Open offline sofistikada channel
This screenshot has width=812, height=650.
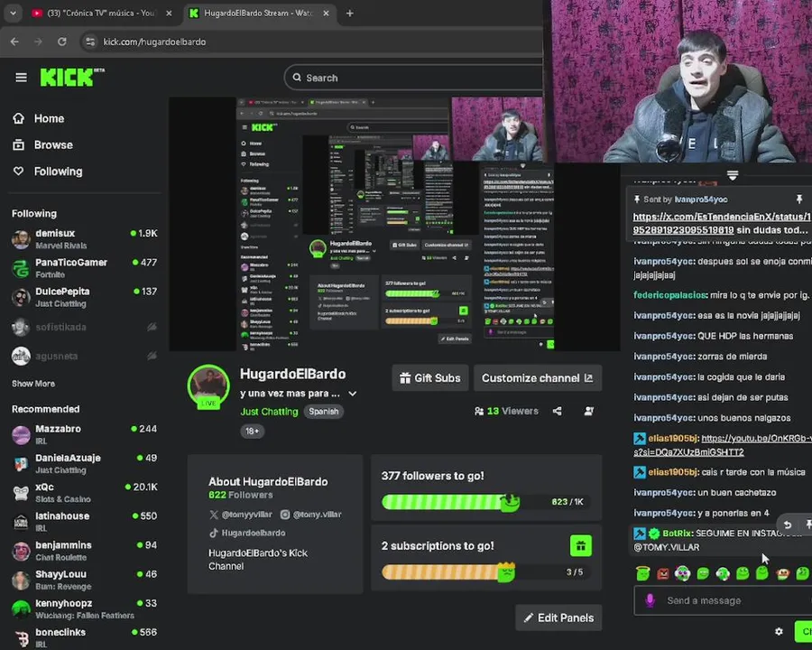pos(85,327)
